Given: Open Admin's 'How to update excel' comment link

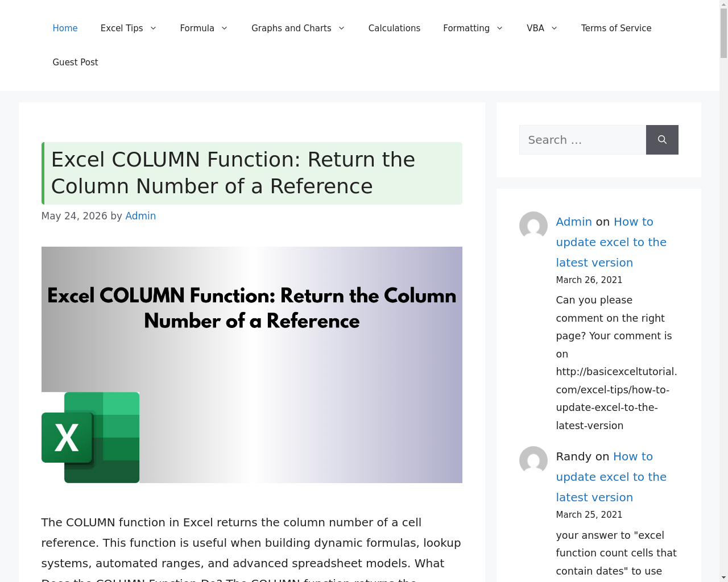Looking at the screenshot, I should tap(611, 242).
